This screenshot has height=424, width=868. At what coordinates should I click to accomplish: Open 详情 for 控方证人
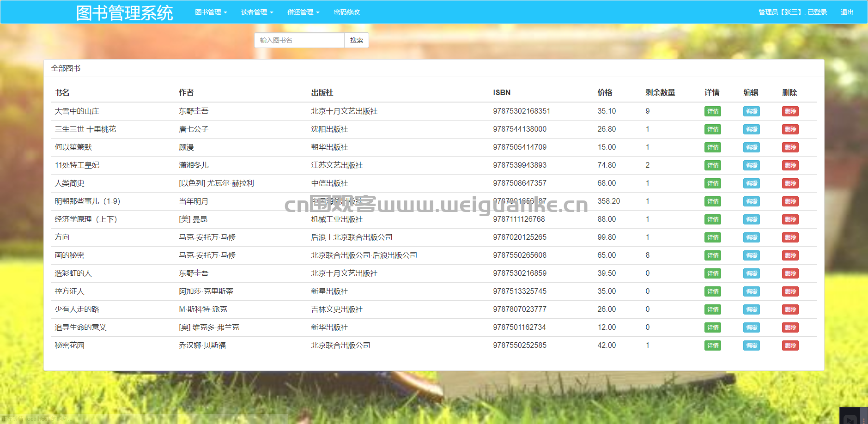712,291
